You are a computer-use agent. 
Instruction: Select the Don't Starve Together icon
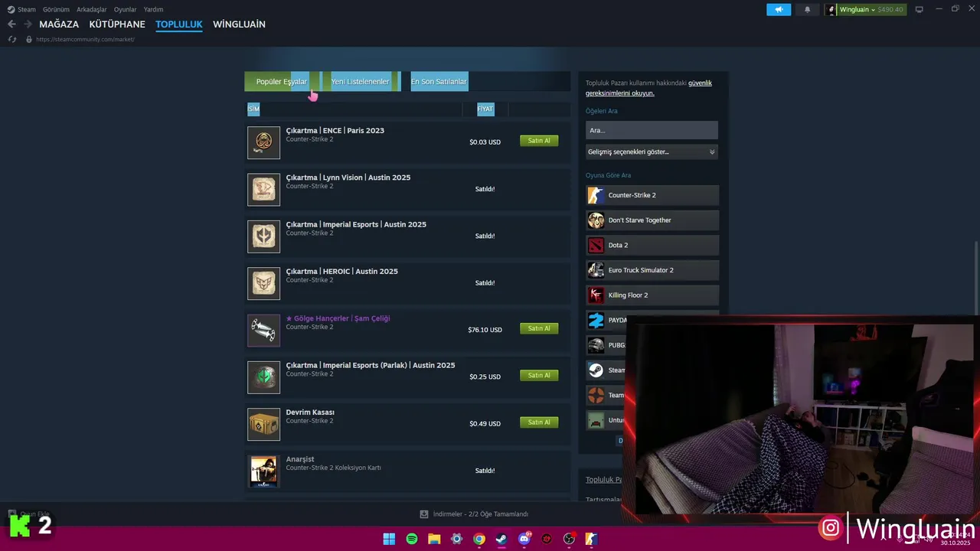(x=596, y=220)
